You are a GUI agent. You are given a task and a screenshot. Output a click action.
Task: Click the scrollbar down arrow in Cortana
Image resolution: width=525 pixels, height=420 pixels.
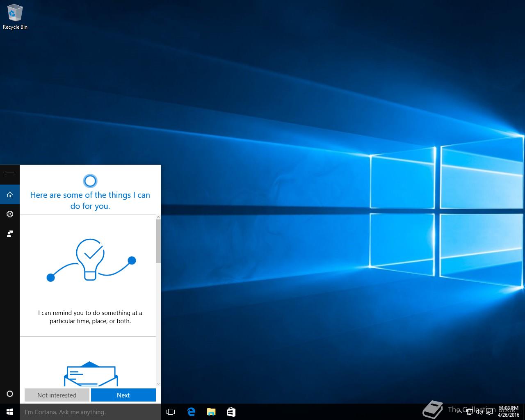point(158,384)
